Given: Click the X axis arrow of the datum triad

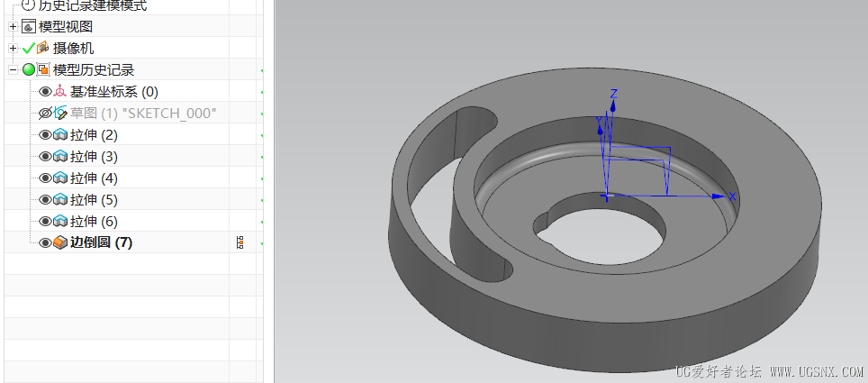Looking at the screenshot, I should 718,196.
